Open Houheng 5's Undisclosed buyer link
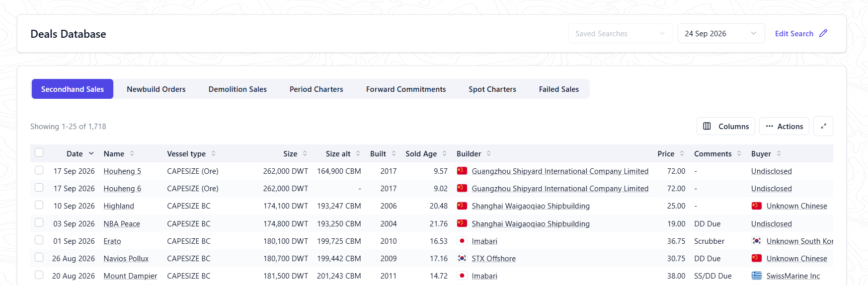 (x=772, y=171)
